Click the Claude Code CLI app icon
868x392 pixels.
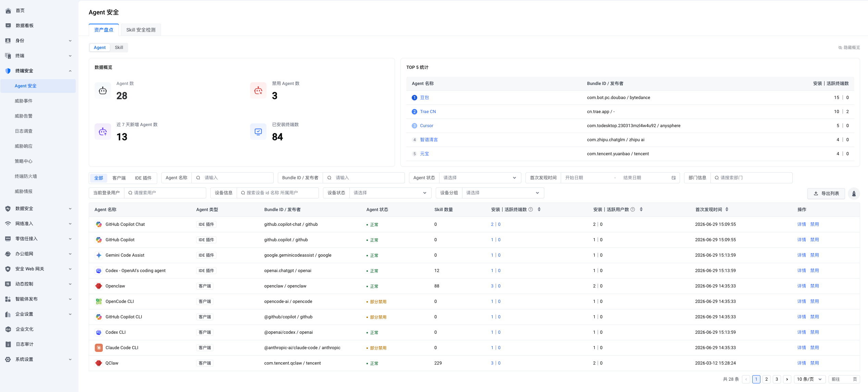point(99,348)
